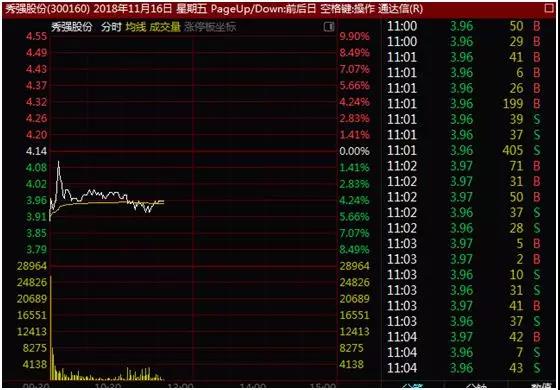
Task: Click the window box icon in title bar
Action: pos(549,9)
